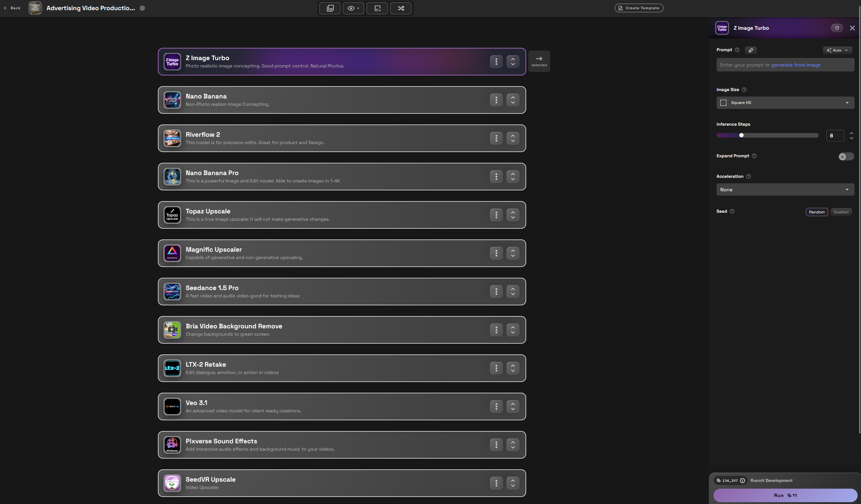
Task: Click the image-check icon in top toolbar
Action: 377,8
